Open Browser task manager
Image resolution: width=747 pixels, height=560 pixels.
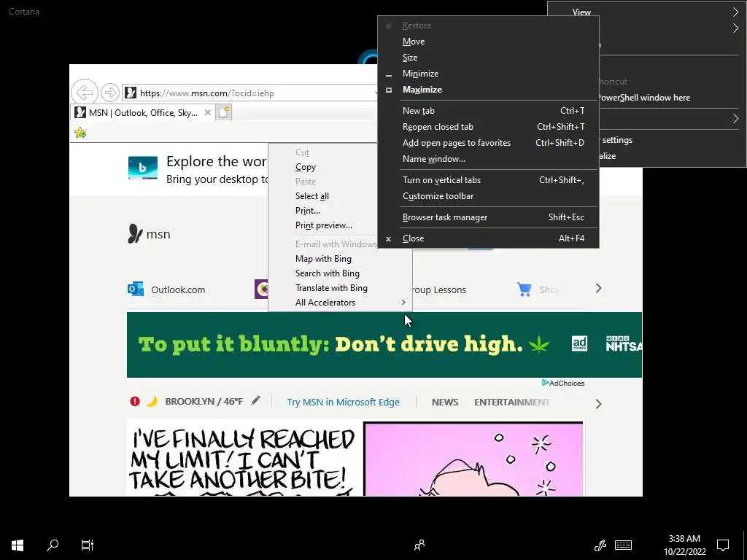488,217
